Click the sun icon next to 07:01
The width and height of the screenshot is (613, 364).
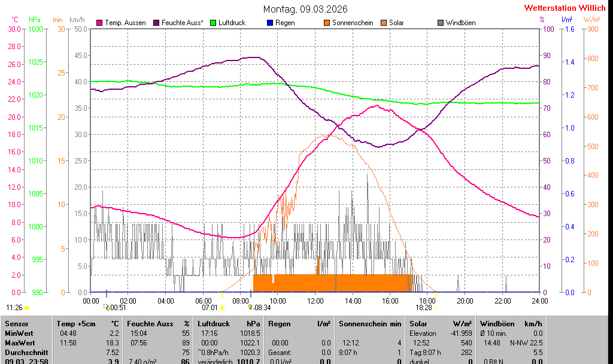click(222, 308)
